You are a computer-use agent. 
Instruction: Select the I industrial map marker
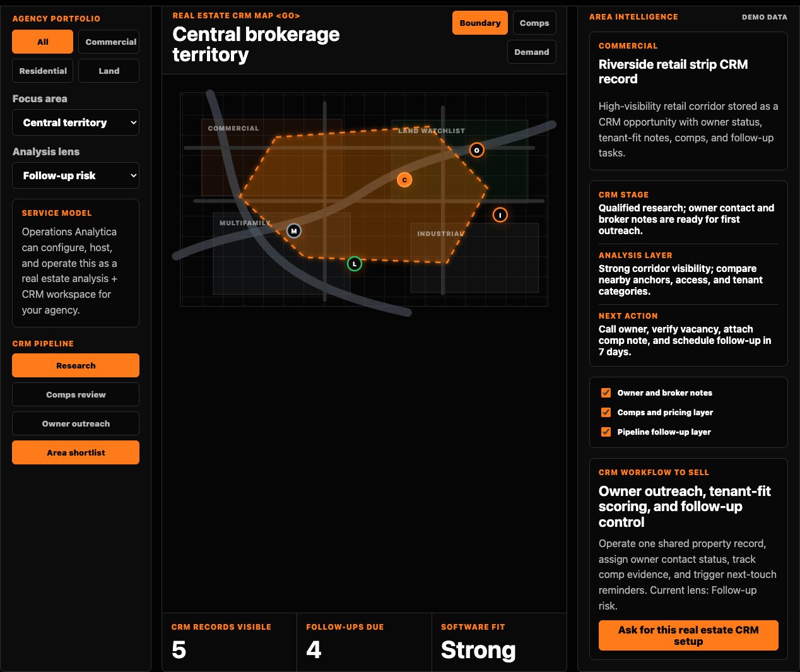point(500,215)
